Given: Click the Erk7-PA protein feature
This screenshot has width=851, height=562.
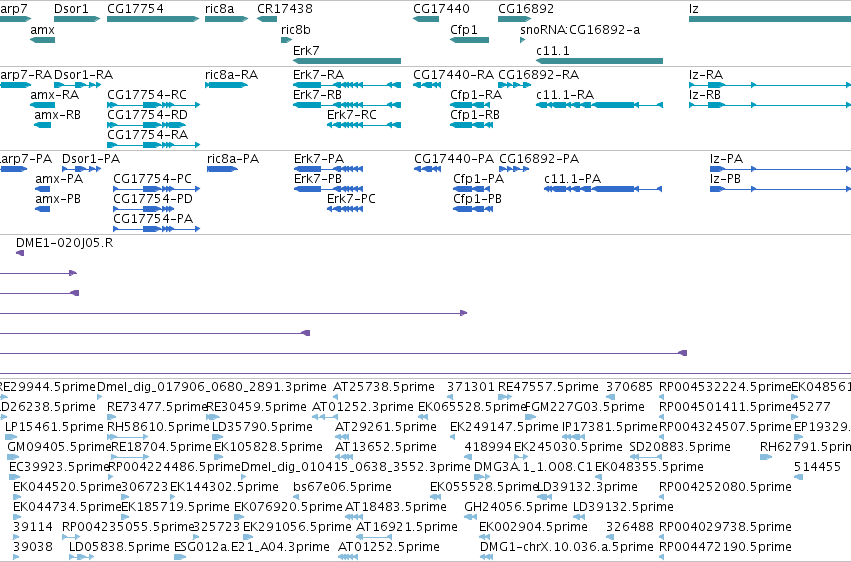Looking at the screenshot, I should (x=328, y=169).
